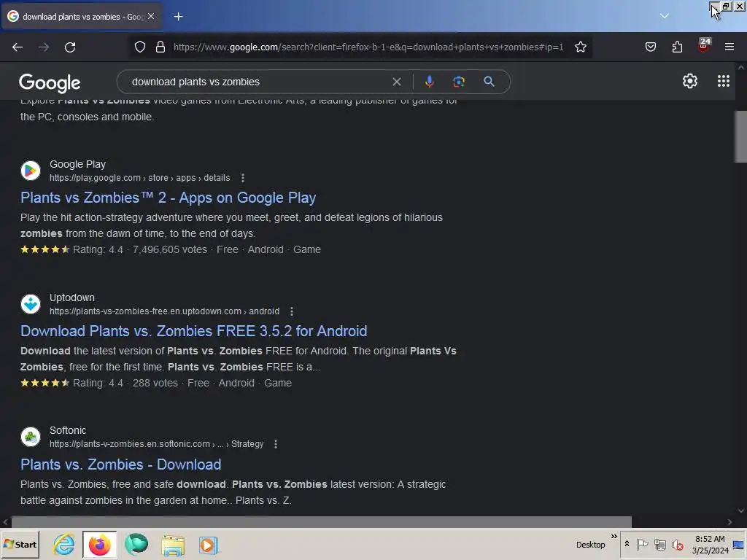Switch to Firefox in the taskbar
The height and width of the screenshot is (560, 747).
pyautogui.click(x=99, y=545)
